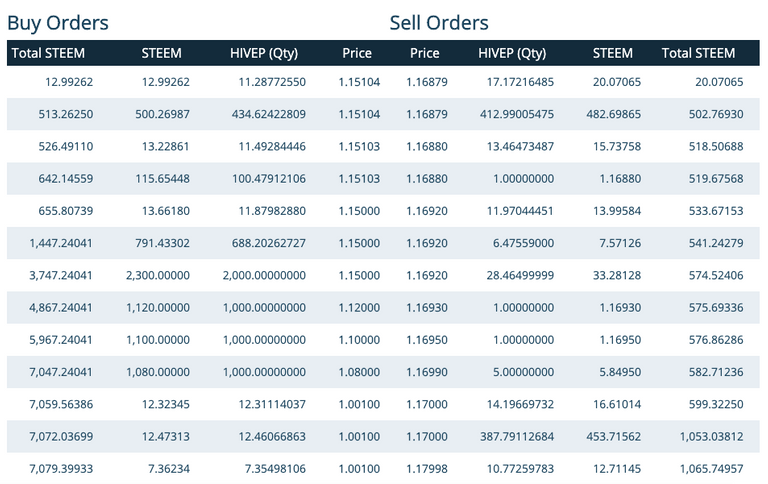Click the Buy Orders Price column header

pyautogui.click(x=357, y=53)
